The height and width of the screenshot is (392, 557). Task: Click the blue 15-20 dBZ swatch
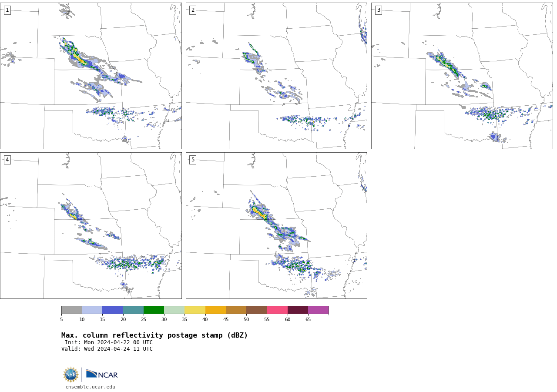(x=113, y=310)
